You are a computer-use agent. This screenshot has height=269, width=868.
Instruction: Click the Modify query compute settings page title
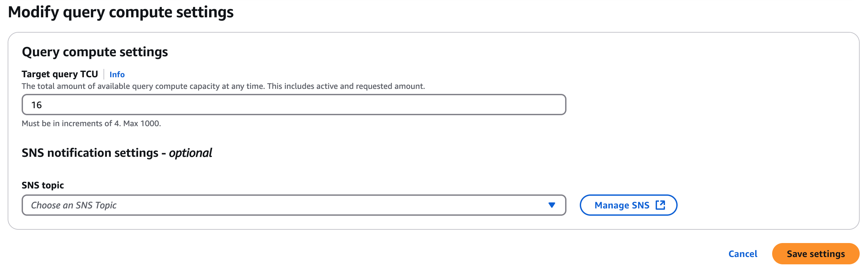coord(120,12)
